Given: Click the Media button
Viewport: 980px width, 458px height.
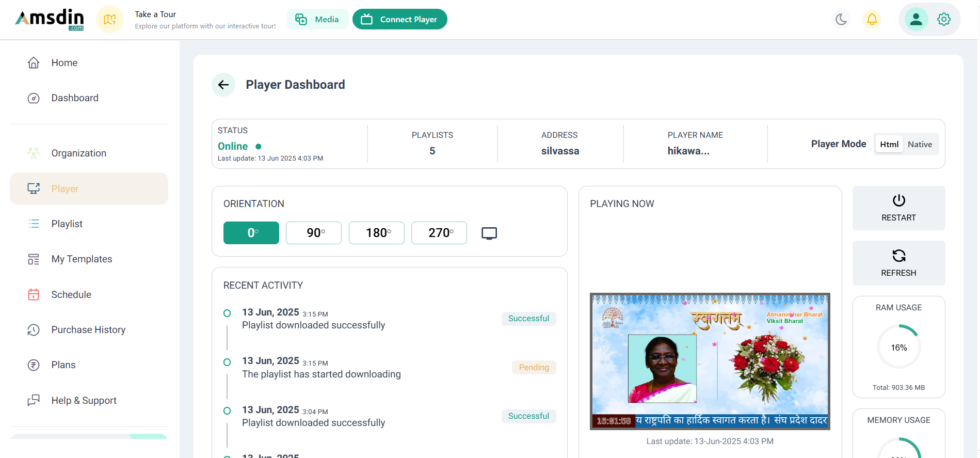Looking at the screenshot, I should (317, 19).
